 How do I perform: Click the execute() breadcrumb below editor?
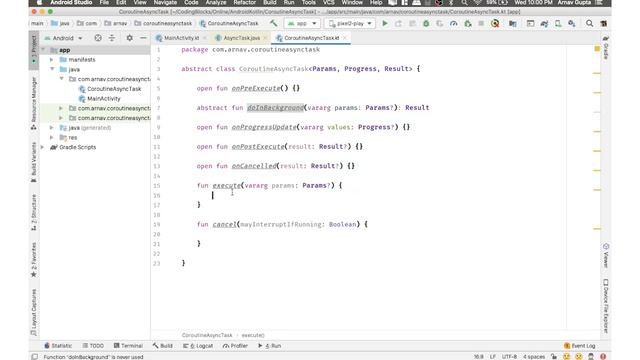(253, 335)
